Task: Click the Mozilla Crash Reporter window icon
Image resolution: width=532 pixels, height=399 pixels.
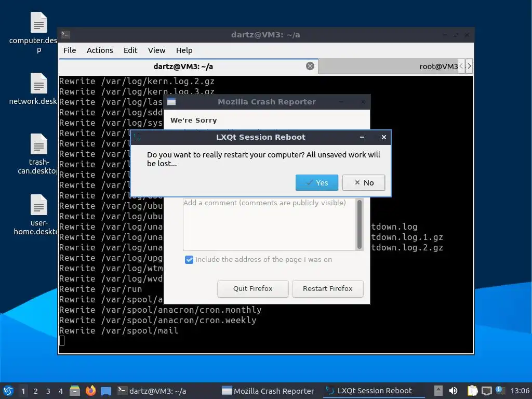Action: (x=171, y=102)
